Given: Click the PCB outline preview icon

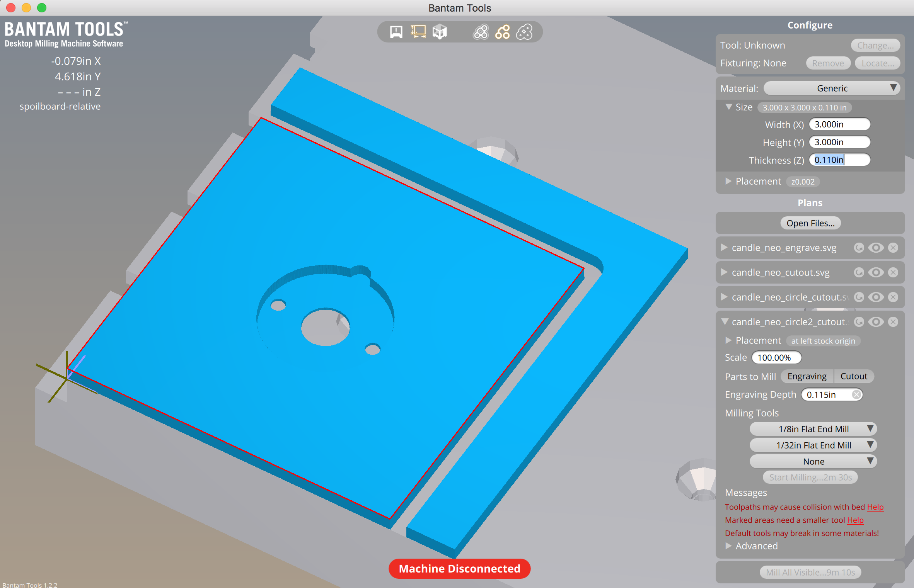Looking at the screenshot, I should pos(481,32).
